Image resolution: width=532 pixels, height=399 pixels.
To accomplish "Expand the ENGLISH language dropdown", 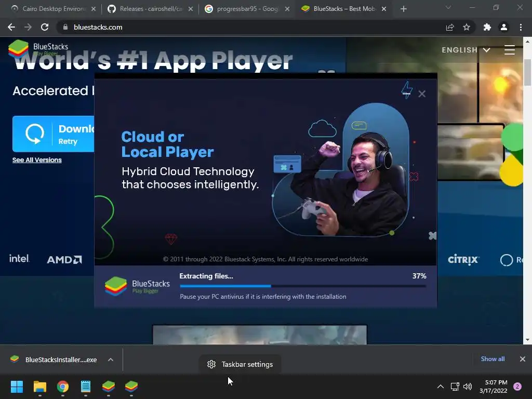I will pos(466,50).
